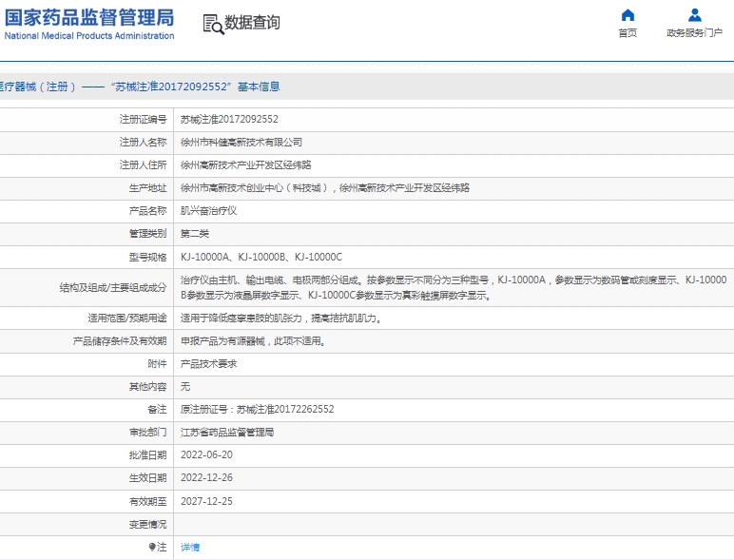Click the 产品储存条件及有效期 label
This screenshot has height=560, width=734.
click(120, 341)
